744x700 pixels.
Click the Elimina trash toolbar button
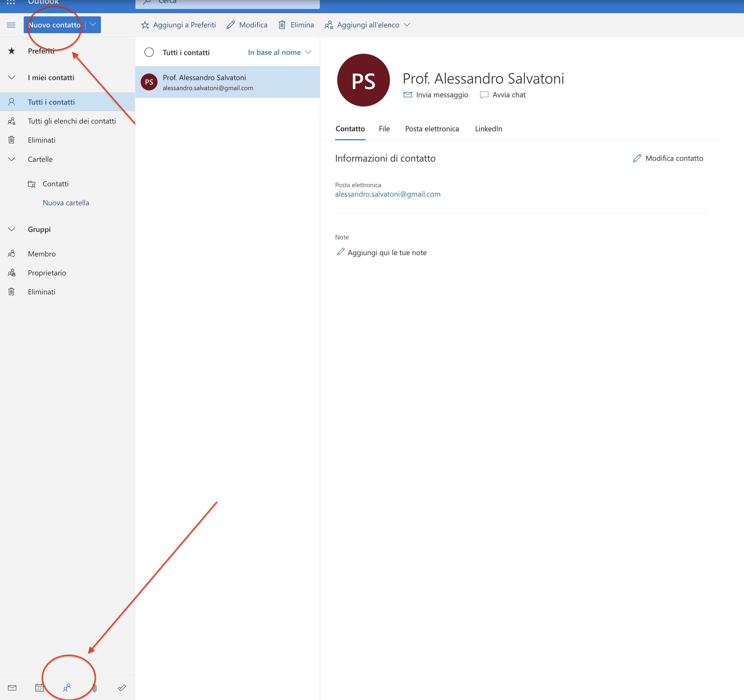(x=296, y=25)
